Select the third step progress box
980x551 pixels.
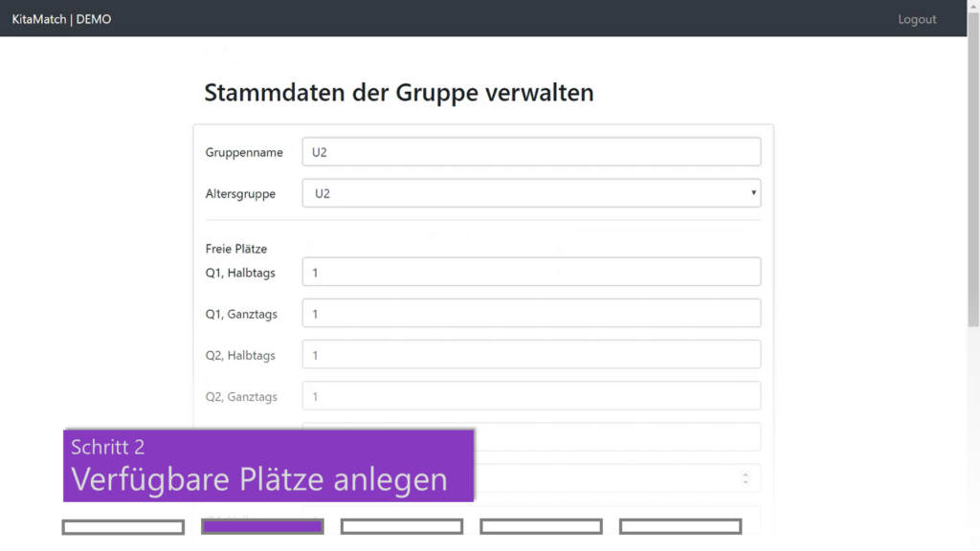pos(402,527)
